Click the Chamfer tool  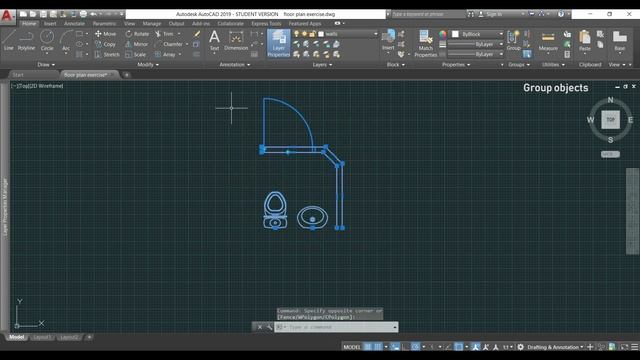[169, 44]
